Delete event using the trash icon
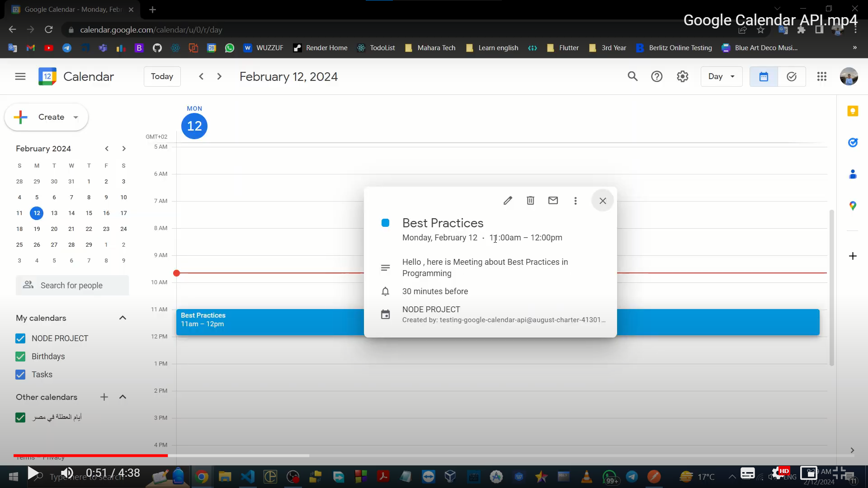Image resolution: width=868 pixels, height=488 pixels. 530,201
